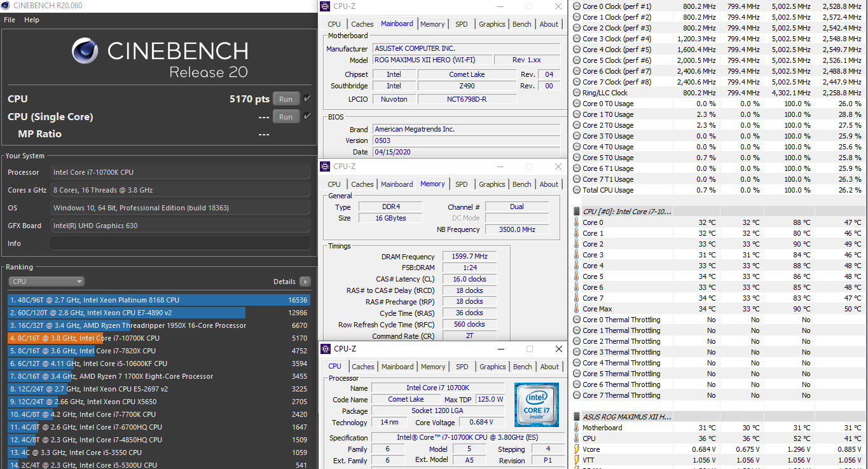Click the thermometer icon beside Core 0 temperature
The height and width of the screenshot is (469, 868).
tap(577, 222)
